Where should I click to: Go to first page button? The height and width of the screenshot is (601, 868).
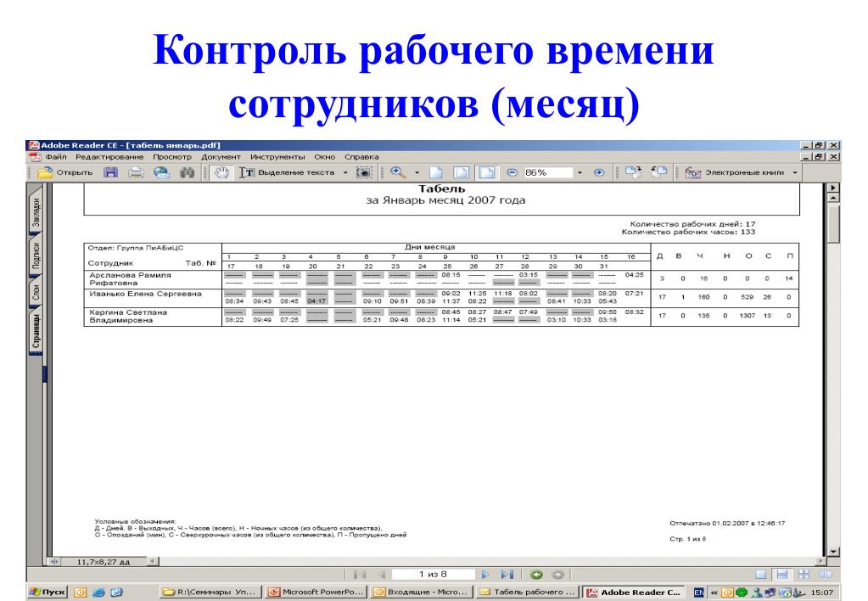coord(360,575)
